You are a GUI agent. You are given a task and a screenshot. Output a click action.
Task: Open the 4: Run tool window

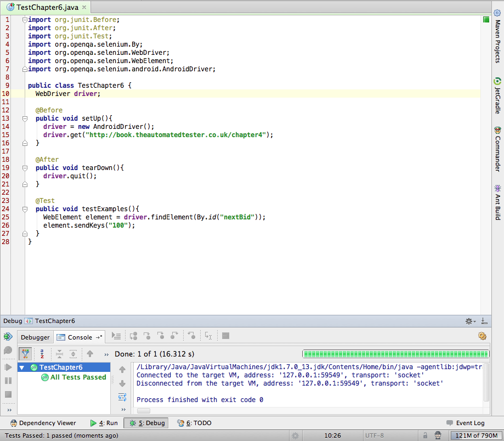coord(104,423)
